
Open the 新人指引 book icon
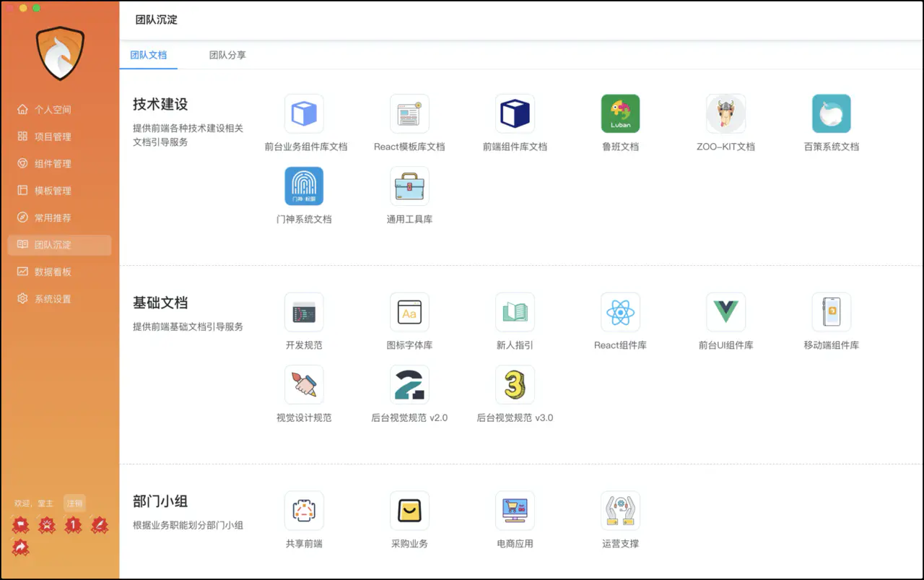pyautogui.click(x=515, y=312)
